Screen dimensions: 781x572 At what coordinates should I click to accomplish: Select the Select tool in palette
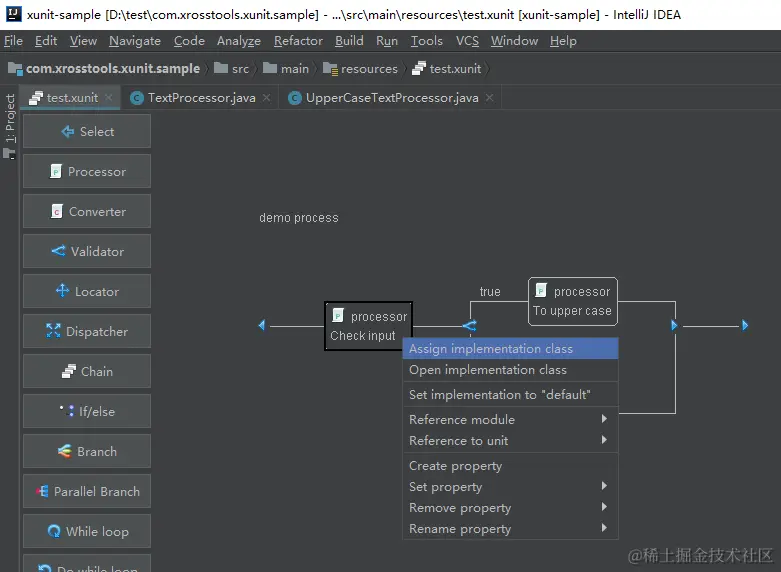pos(87,131)
